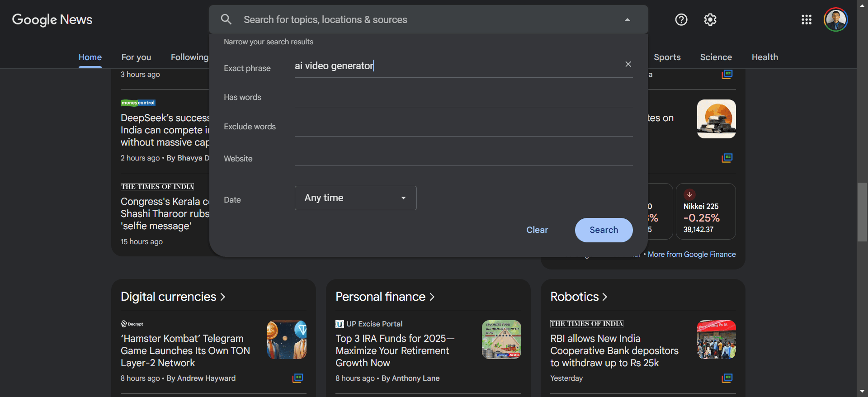Open the Any time date dropdown

click(x=356, y=198)
